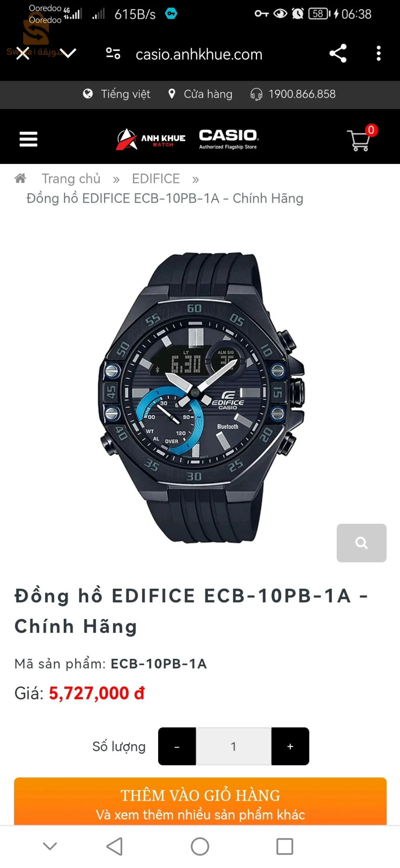The image size is (400, 868).
Task: Tap the site settings tune icon
Action: pyautogui.click(x=113, y=53)
